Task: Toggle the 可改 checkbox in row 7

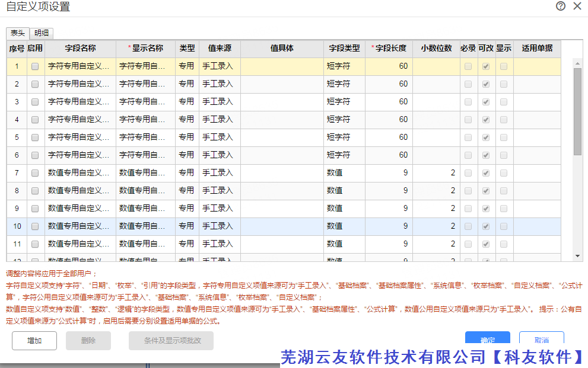Action: coord(486,173)
